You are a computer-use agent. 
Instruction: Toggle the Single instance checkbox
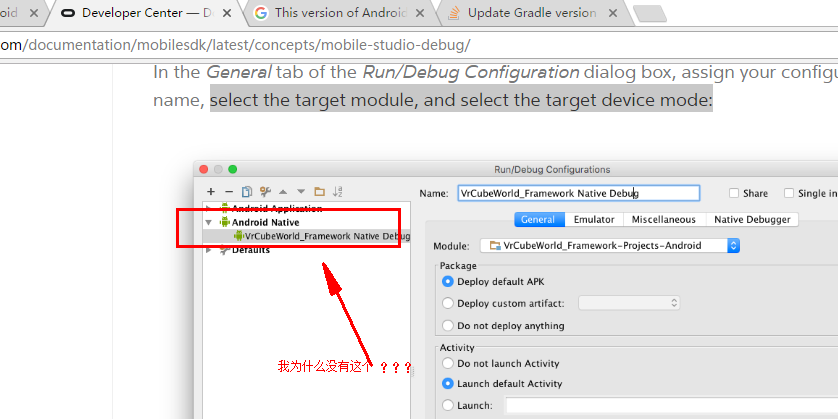[789, 193]
